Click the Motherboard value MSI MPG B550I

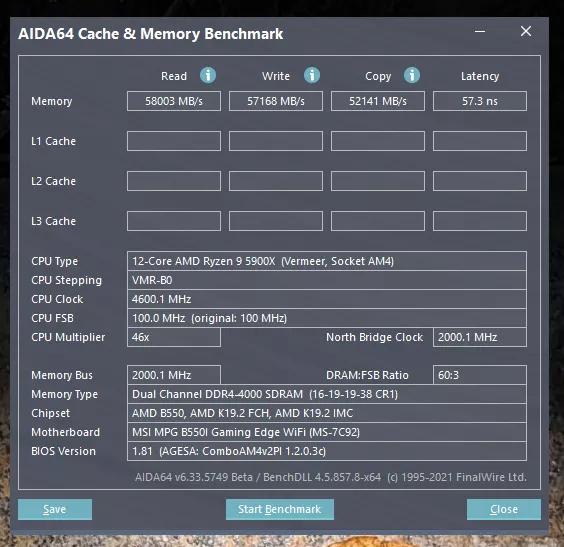(x=327, y=432)
